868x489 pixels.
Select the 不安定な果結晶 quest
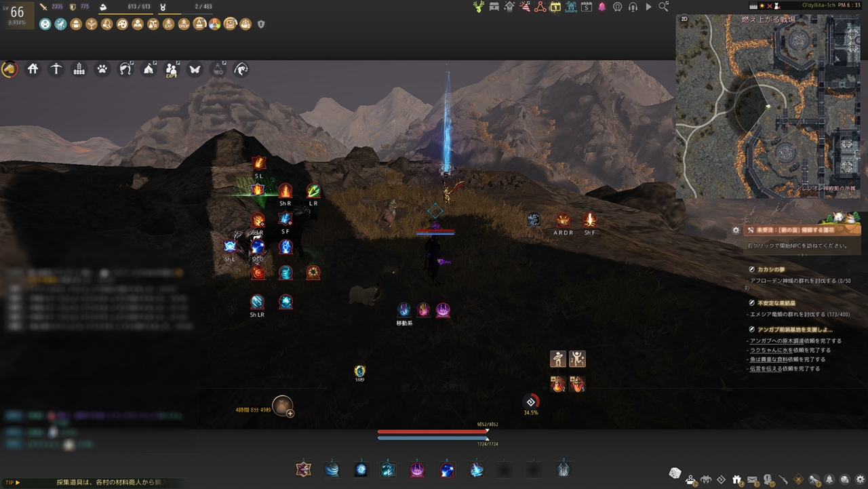776,303
